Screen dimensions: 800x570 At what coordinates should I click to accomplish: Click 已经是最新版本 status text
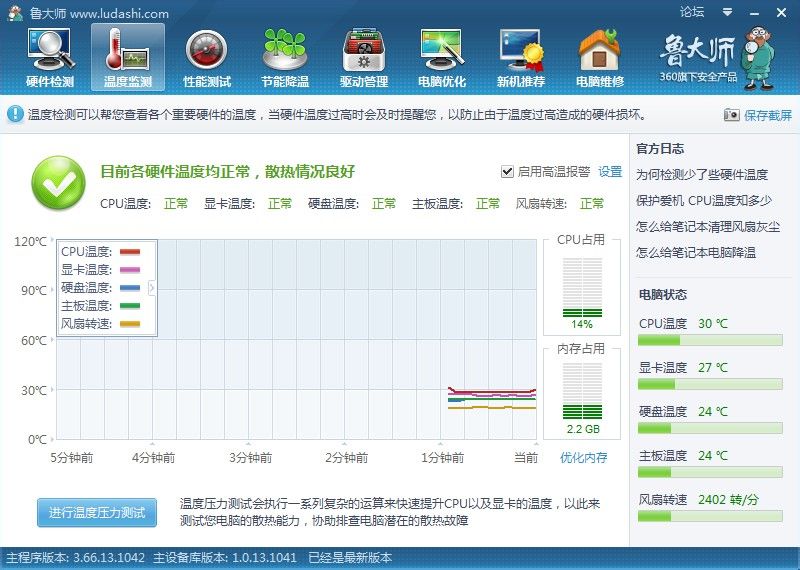click(350, 558)
